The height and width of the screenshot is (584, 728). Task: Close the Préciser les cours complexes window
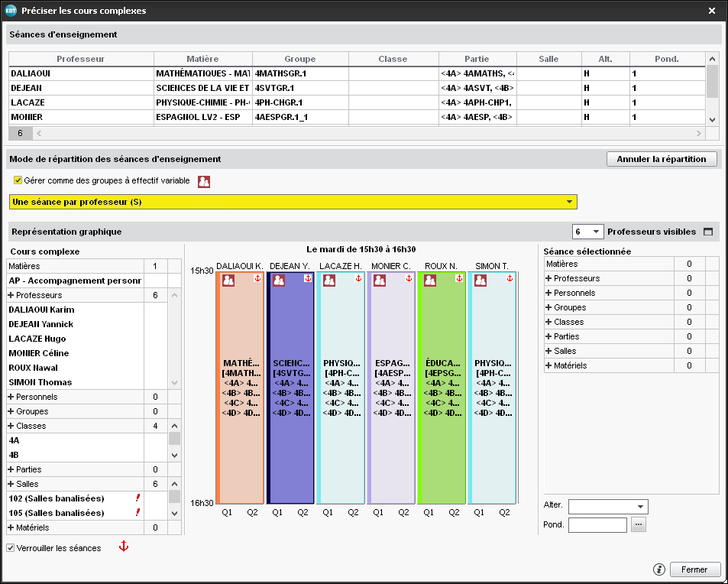click(712, 11)
